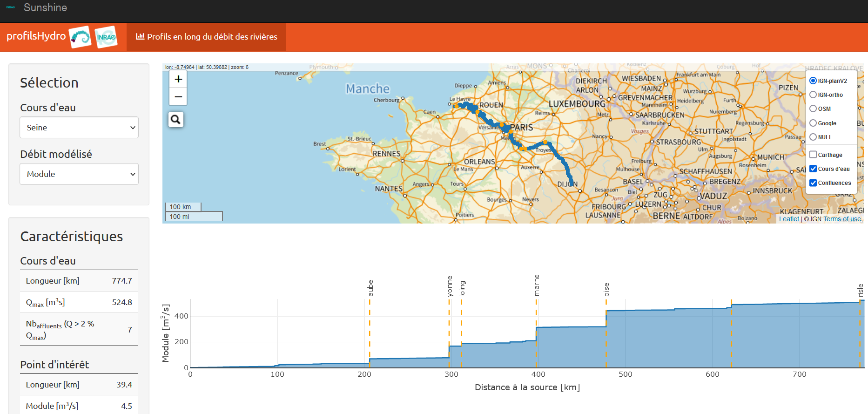This screenshot has height=414, width=868.
Task: Click the oise confluence marker on chart
Action: click(606, 290)
